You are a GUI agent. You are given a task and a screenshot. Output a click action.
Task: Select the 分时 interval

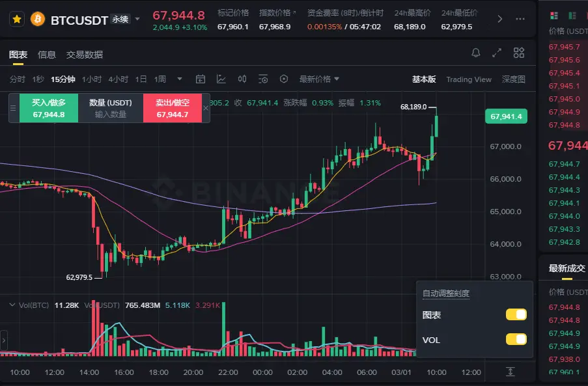(17, 79)
